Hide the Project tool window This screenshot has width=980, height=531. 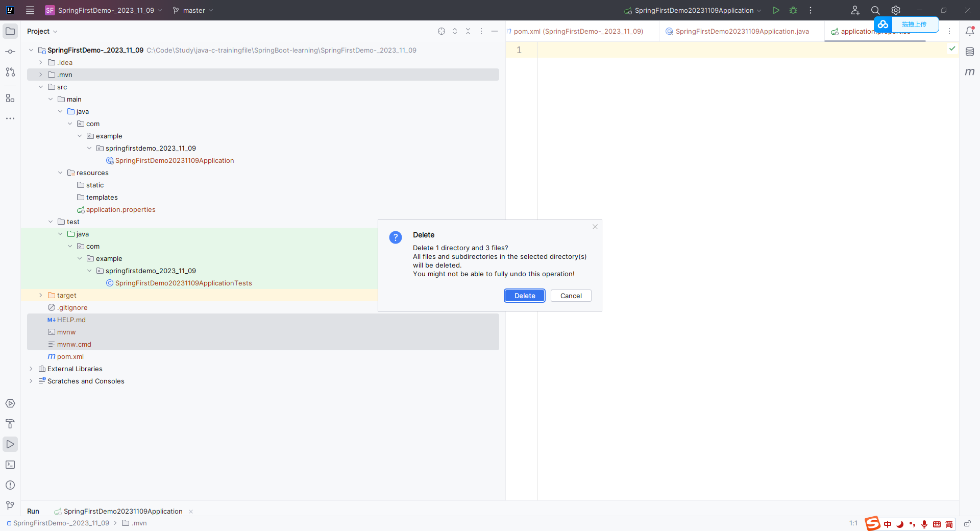pos(495,31)
